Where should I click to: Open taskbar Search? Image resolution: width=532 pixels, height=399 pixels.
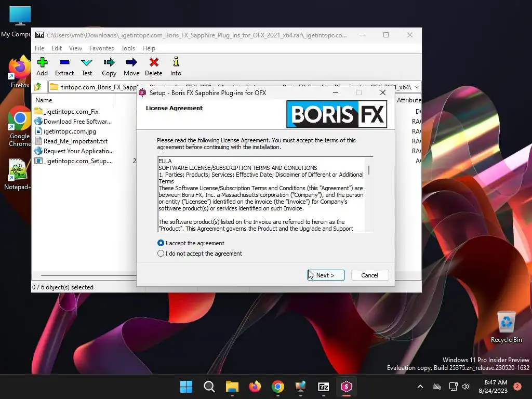pos(209,387)
